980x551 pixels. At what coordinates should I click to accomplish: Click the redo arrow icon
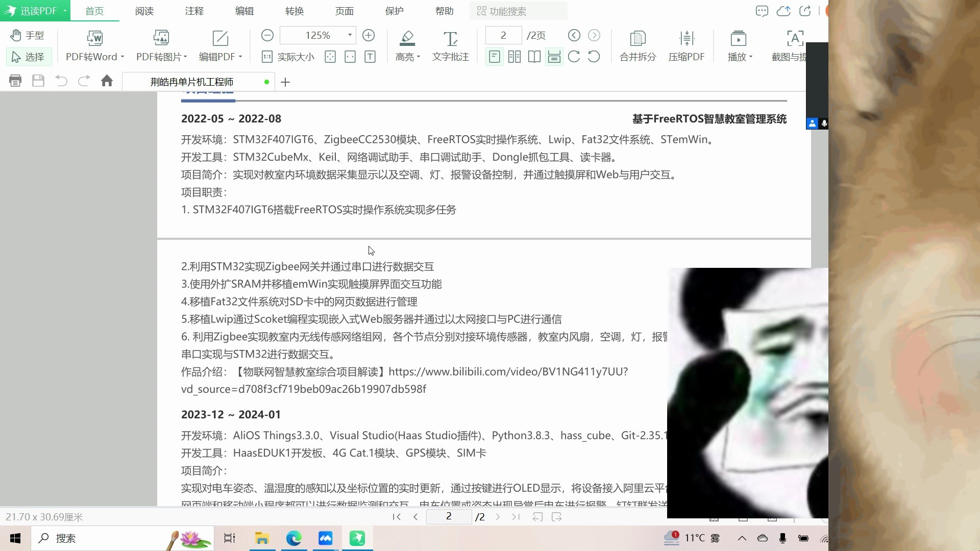click(84, 81)
